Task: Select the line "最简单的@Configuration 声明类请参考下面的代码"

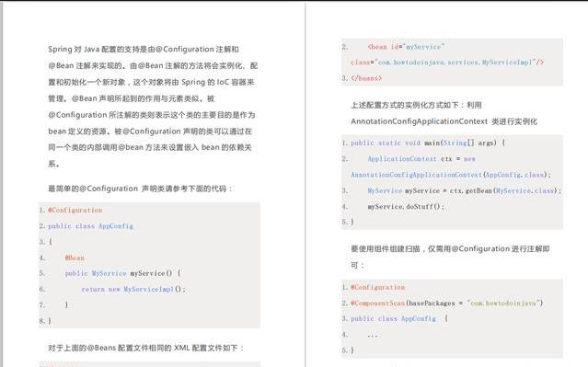Action: pyautogui.click(x=140, y=189)
